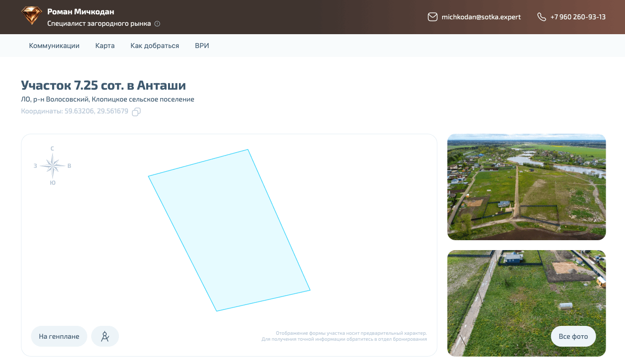The height and width of the screenshot is (364, 625).
Task: Click the disclaimer about preliminary plot shape
Action: 344,336
